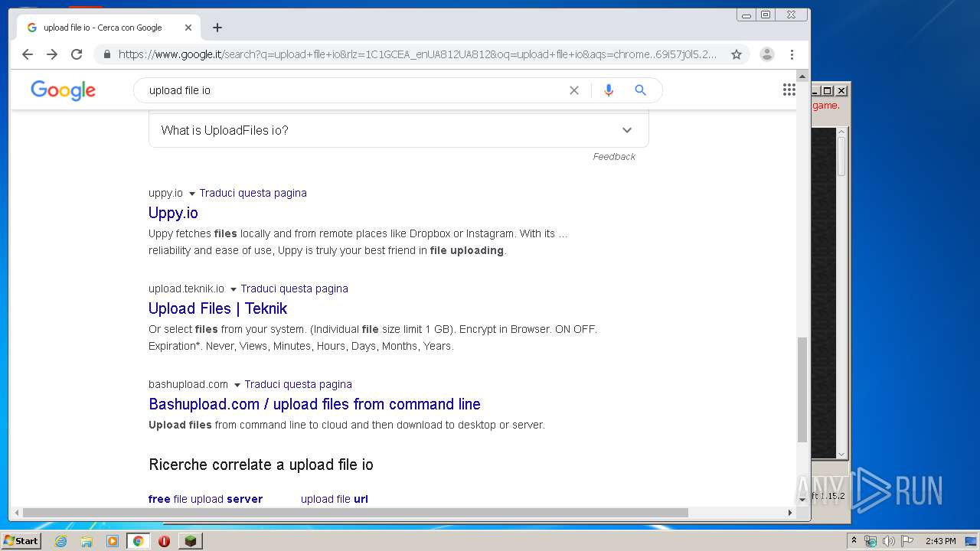Select the 'upload file io' browser tab
980x551 pixels.
point(107,28)
